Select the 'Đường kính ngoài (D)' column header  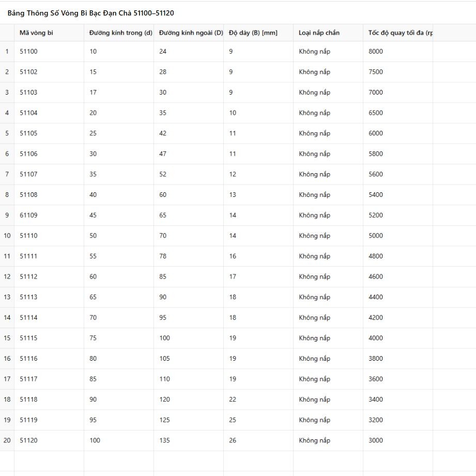(189, 33)
